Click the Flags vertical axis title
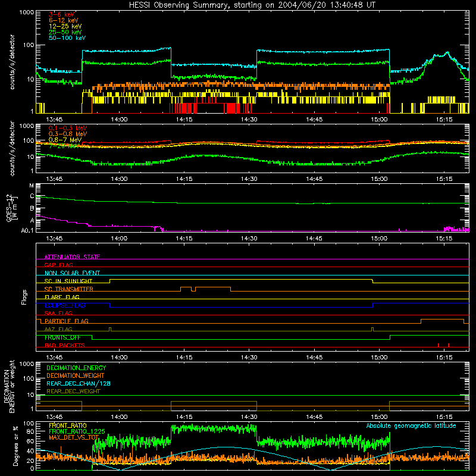 24,297
